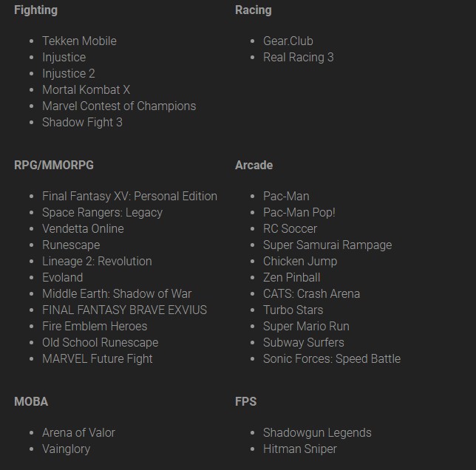Select CATS: Crash Arena item
The width and height of the screenshot is (476, 470).
coord(311,293)
